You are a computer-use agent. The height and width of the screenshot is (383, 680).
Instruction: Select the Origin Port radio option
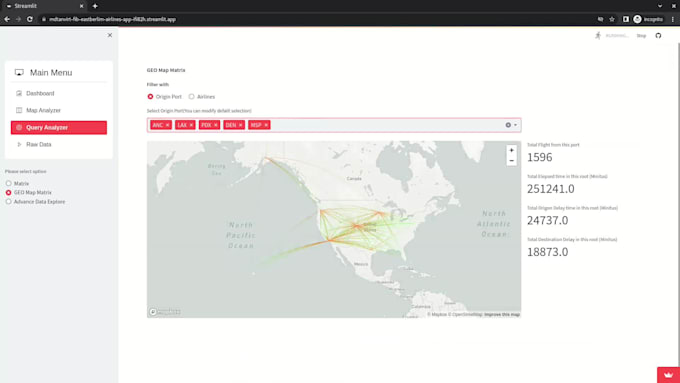click(x=150, y=97)
